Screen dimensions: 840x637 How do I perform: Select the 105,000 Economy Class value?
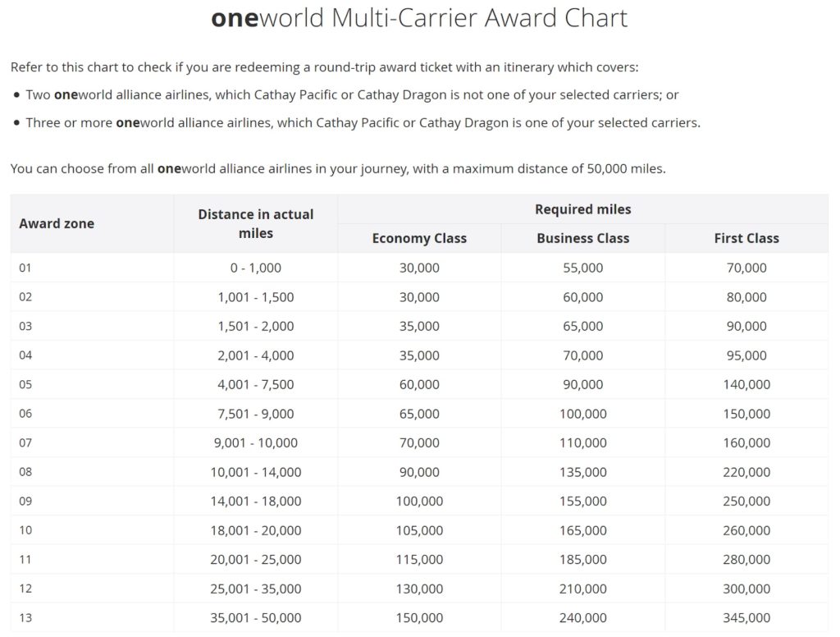coord(419,530)
